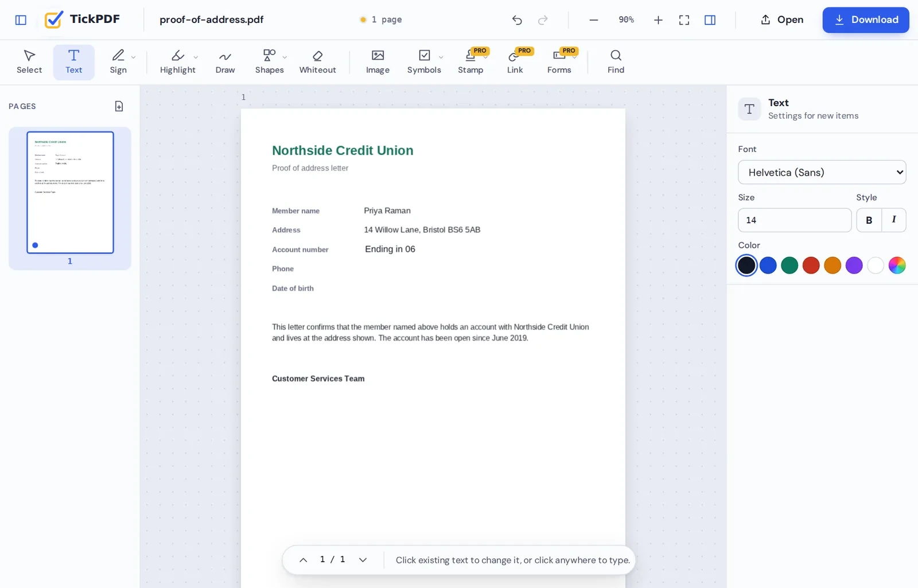Choose the Symbols tool
The width and height of the screenshot is (918, 588).
point(424,62)
